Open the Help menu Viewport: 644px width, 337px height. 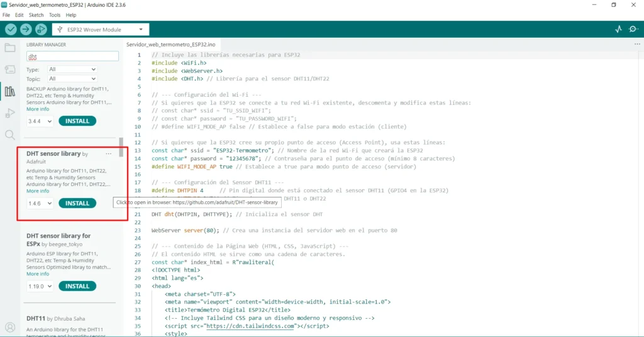coord(71,15)
